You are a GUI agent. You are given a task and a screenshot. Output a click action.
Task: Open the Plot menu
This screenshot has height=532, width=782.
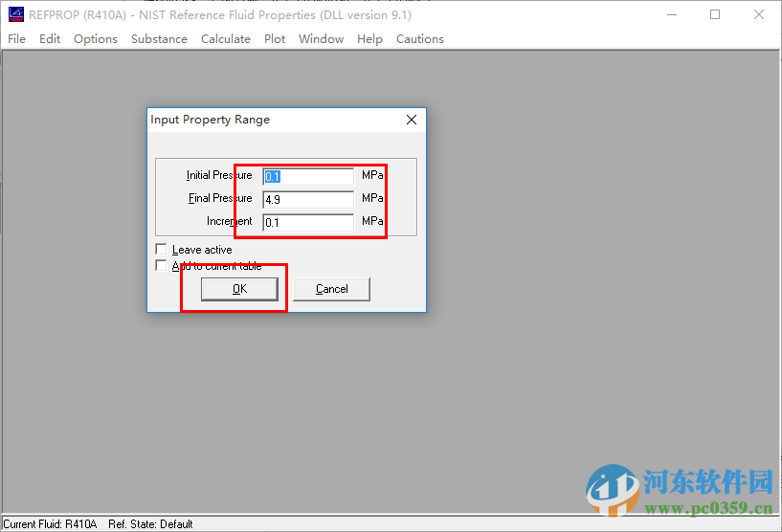tap(275, 39)
